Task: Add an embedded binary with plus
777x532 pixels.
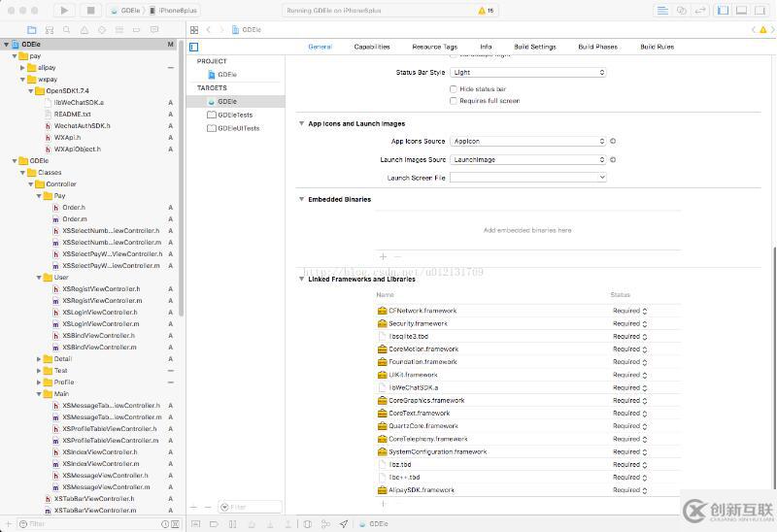Action: [383, 256]
